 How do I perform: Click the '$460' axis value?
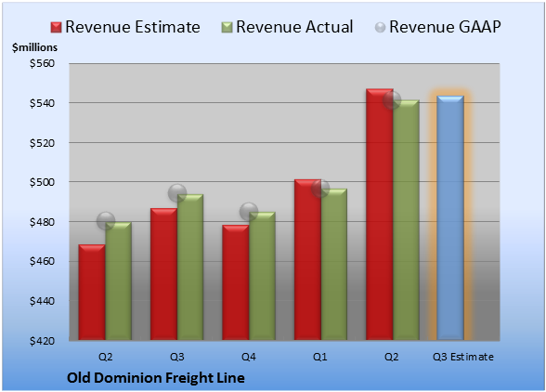pyautogui.click(x=42, y=261)
